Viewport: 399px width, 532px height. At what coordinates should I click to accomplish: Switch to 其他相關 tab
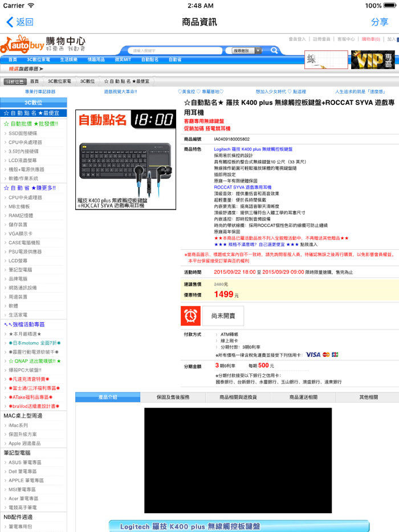click(x=368, y=397)
